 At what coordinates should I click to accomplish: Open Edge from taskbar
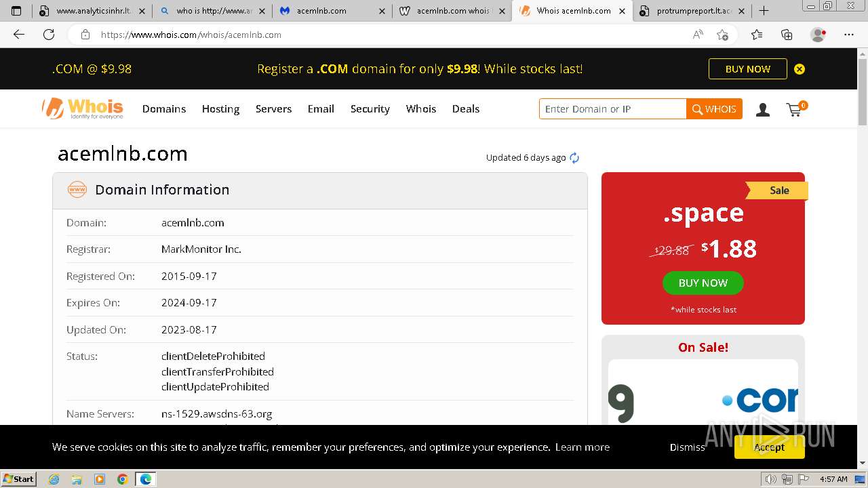145,479
